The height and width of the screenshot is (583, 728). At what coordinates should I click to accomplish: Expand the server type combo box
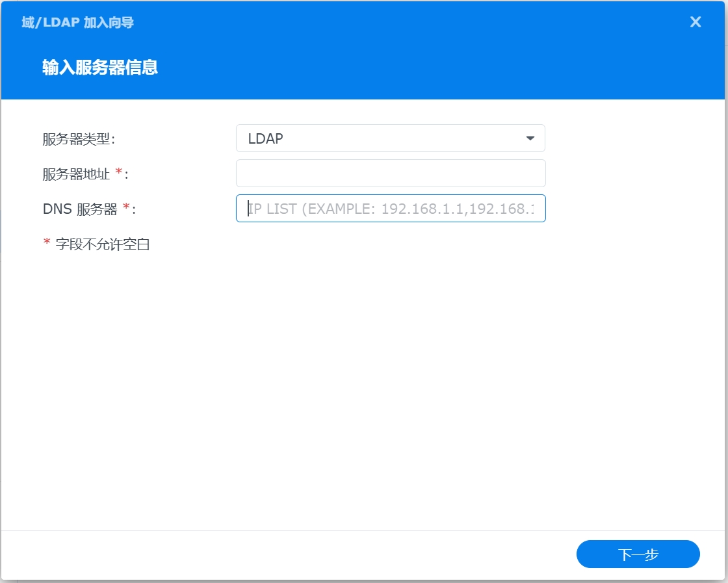390,138
